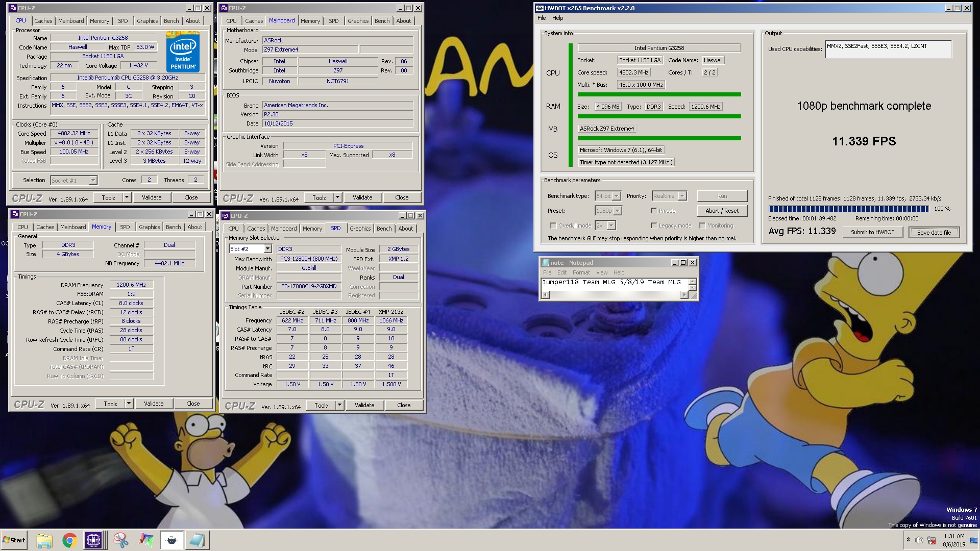This screenshot has width=980, height=551.
Task: Click the Core Speed 4802.32 MHz value
Action: point(74,133)
